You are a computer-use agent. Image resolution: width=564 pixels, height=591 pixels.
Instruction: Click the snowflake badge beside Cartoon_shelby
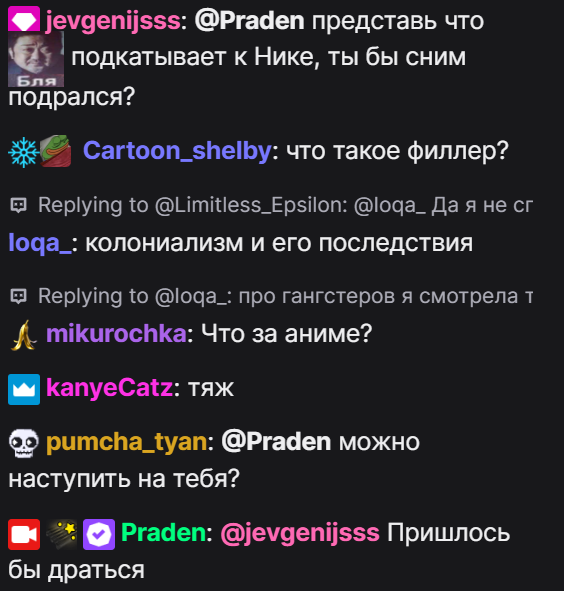(23, 152)
